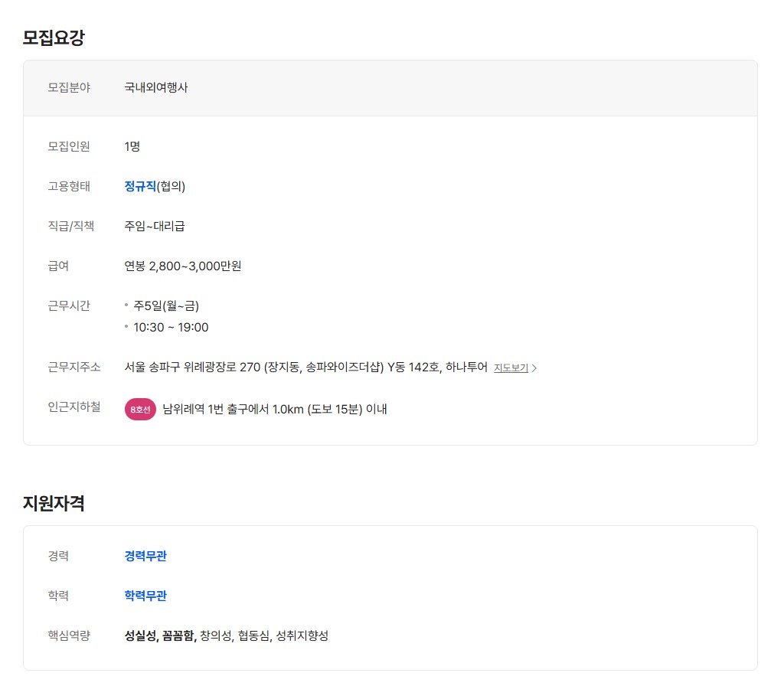This screenshot has width=784, height=686.
Task: Click the 근무지주소 row label
Action: pyautogui.click(x=74, y=367)
